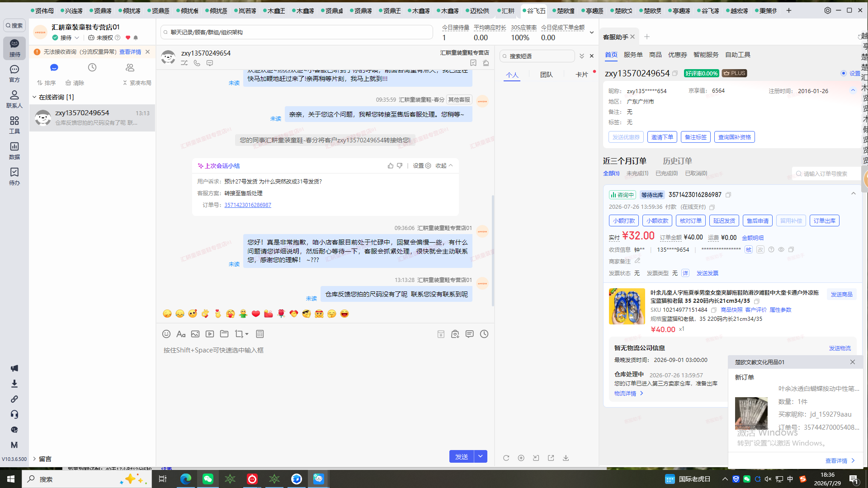
Task: Click the 物流详情 logistics details link
Action: click(x=628, y=394)
